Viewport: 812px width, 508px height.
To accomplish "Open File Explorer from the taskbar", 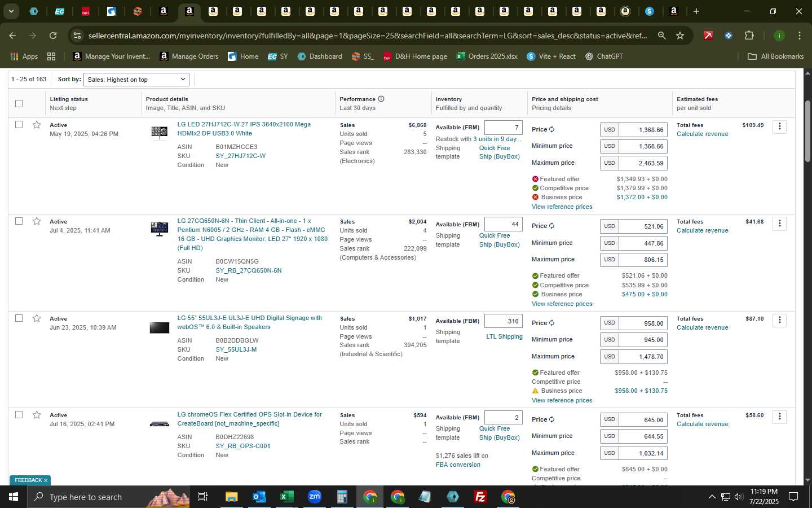I will click(x=232, y=497).
